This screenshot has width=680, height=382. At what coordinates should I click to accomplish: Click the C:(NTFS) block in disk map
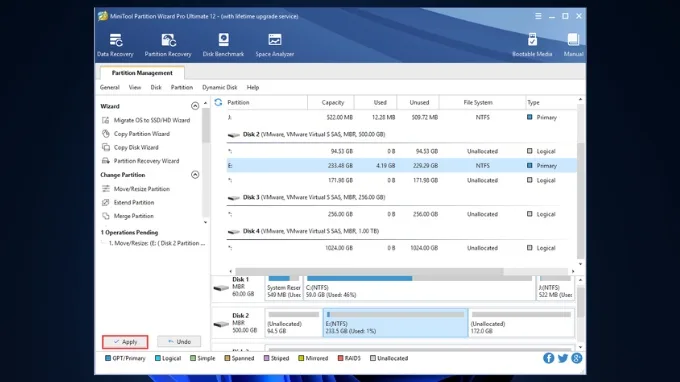419,288
